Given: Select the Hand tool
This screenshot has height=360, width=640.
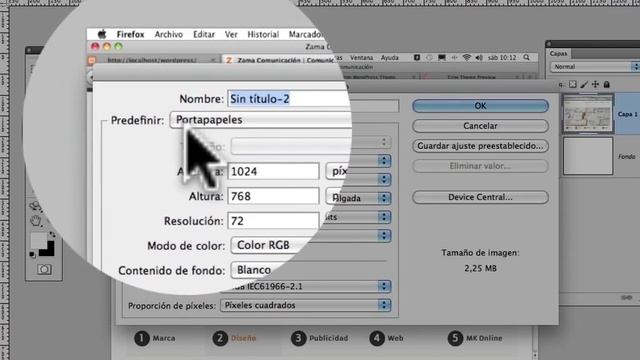Looking at the screenshot, I should (36, 221).
